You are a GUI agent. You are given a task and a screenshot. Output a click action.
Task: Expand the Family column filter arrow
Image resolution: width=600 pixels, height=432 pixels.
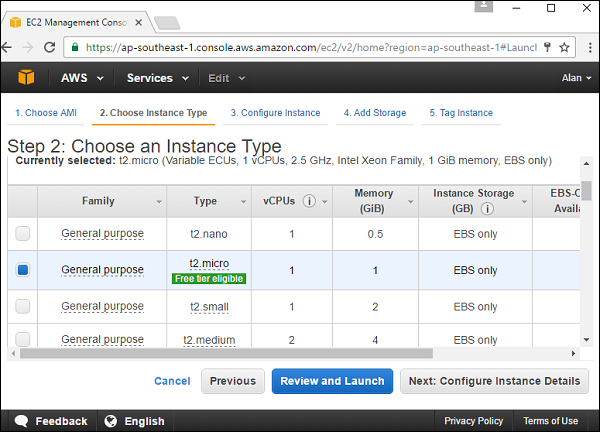[x=159, y=202]
